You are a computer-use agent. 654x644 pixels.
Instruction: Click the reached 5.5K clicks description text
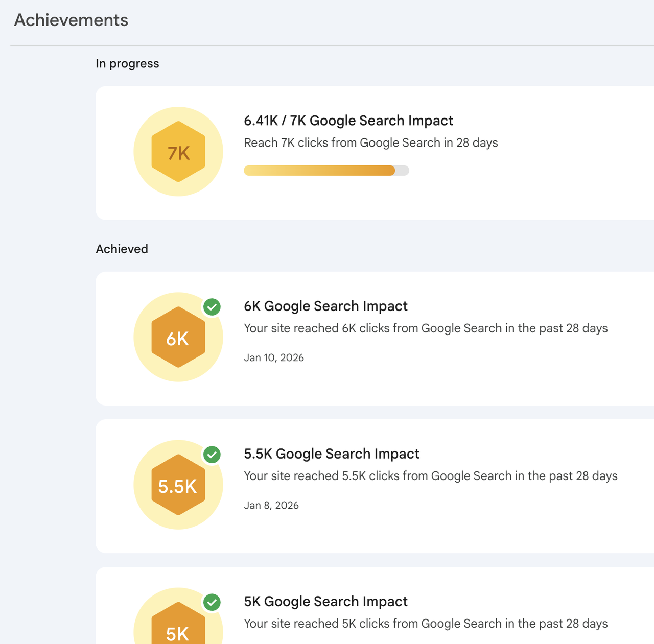point(430,476)
